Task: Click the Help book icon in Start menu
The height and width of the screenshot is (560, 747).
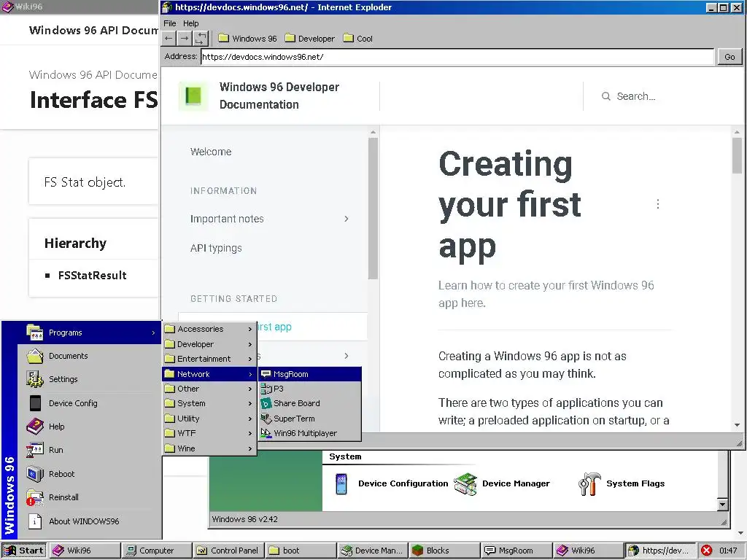Action: click(x=35, y=426)
